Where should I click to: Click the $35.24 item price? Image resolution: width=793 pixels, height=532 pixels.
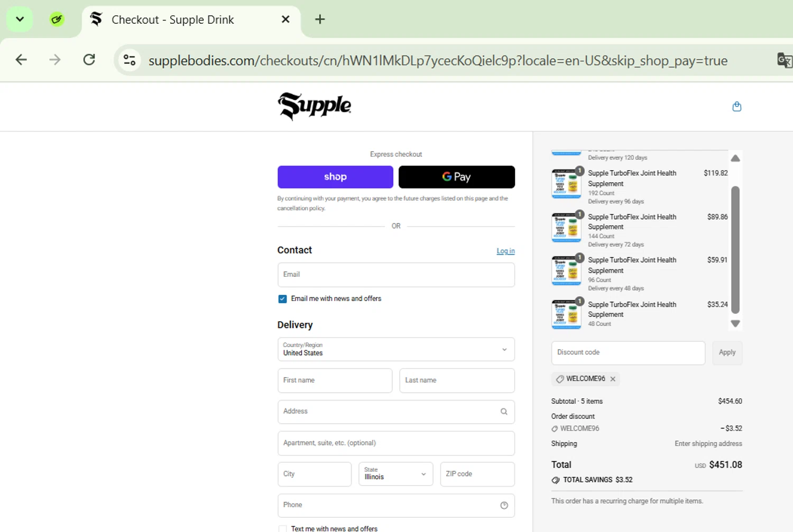[x=717, y=305]
